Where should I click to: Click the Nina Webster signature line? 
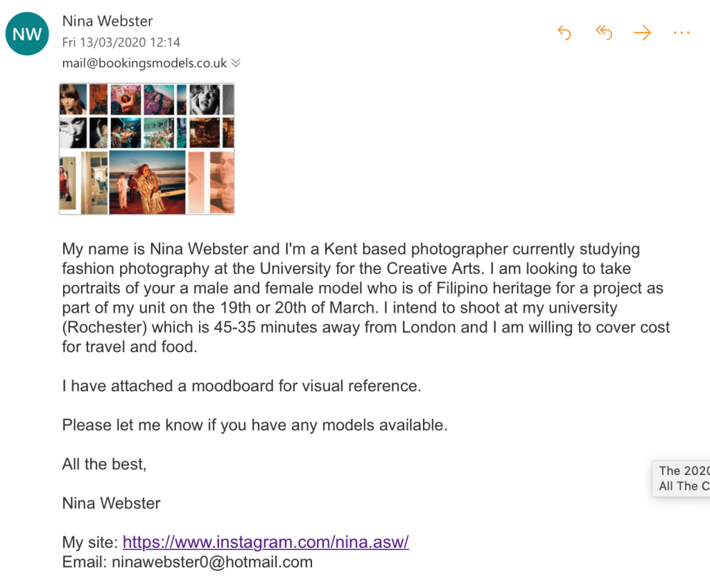111,503
